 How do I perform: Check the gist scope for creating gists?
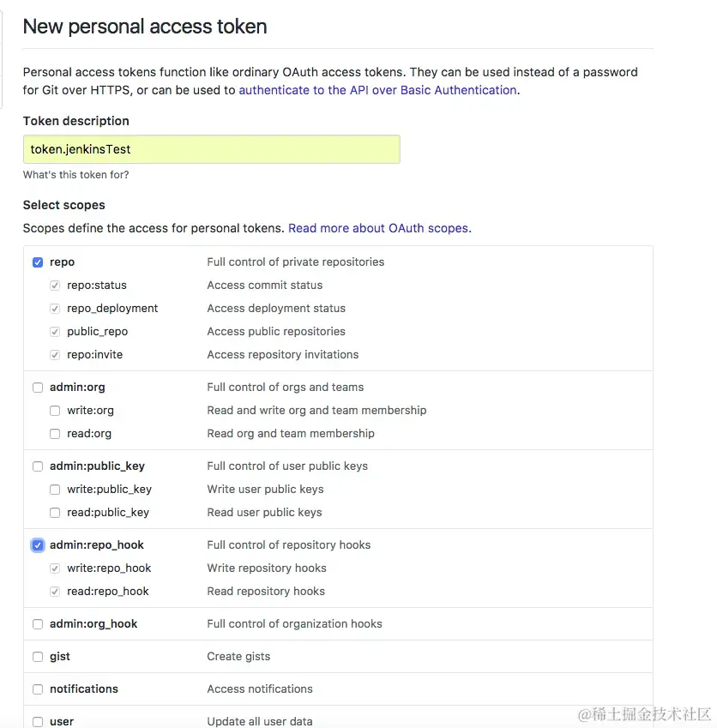click(38, 656)
